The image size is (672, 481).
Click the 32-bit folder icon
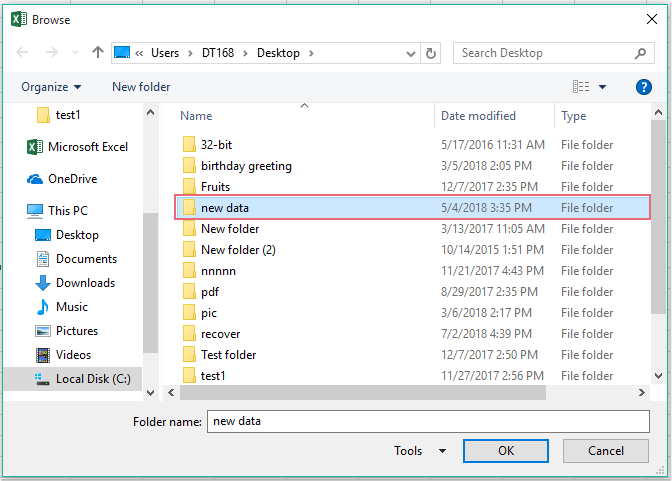click(189, 144)
